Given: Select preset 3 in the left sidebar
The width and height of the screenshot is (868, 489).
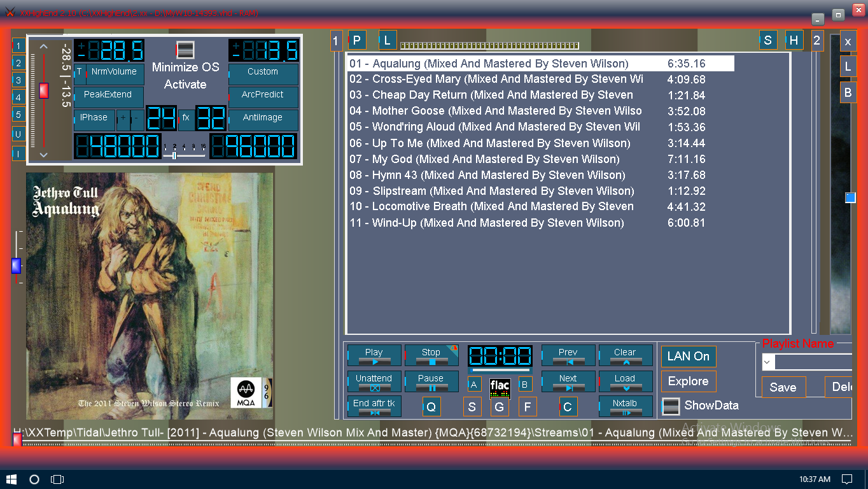Looking at the screenshot, I should point(19,80).
